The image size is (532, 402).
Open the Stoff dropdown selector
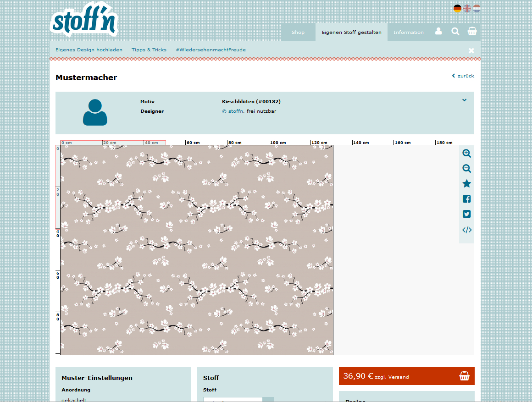[238, 399]
